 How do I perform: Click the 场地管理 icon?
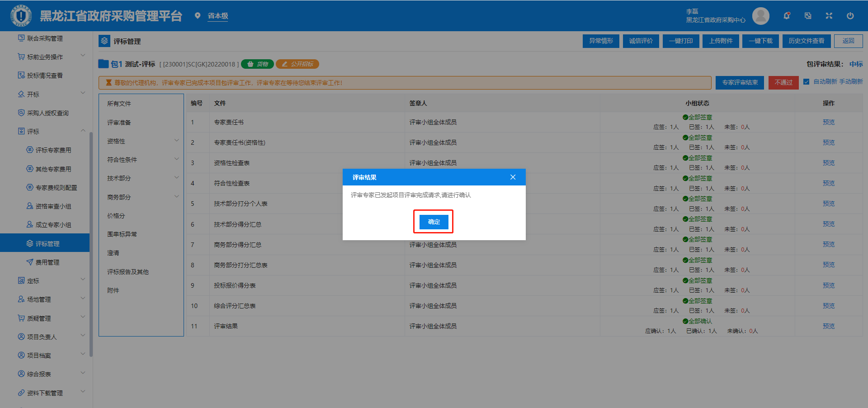(21, 299)
